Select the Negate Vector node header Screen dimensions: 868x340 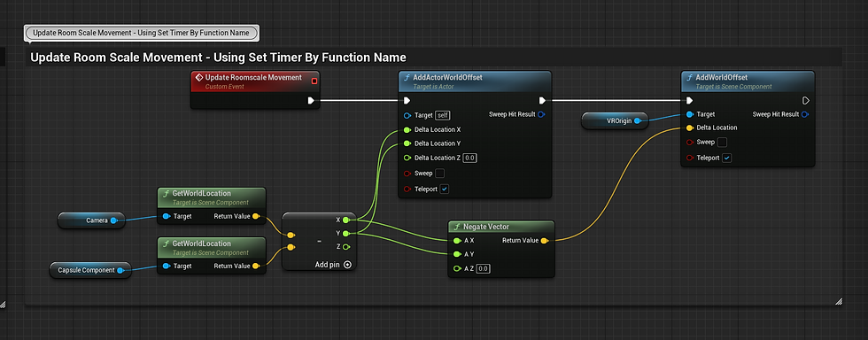pos(501,227)
